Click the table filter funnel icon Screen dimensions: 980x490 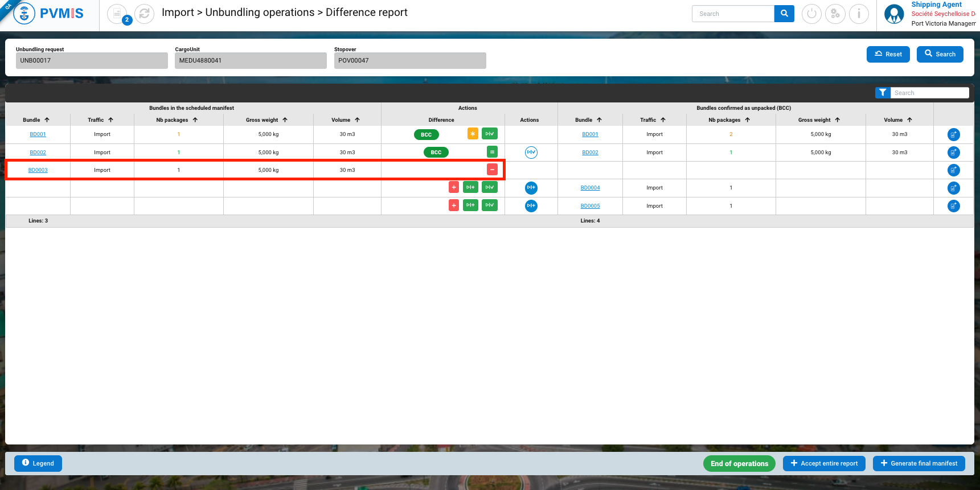[x=882, y=93]
